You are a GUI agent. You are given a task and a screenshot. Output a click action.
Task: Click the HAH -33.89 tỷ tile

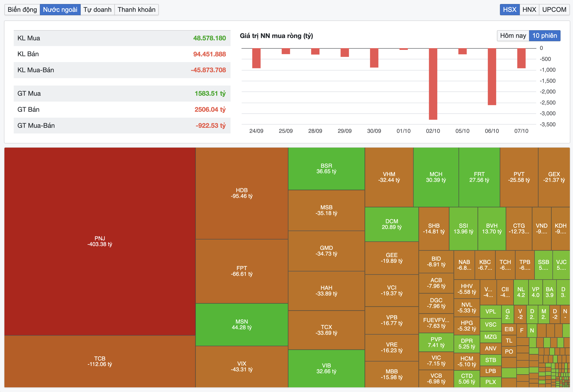[x=326, y=291]
